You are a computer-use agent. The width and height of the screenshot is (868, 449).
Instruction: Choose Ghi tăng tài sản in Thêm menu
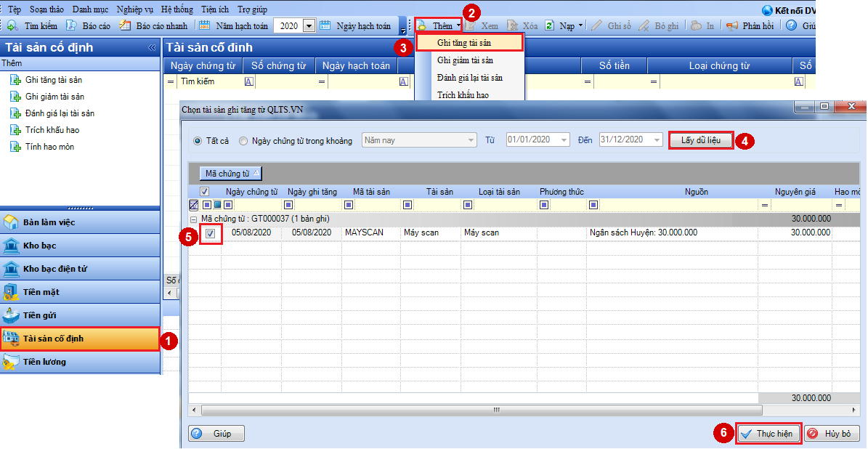tap(469, 43)
